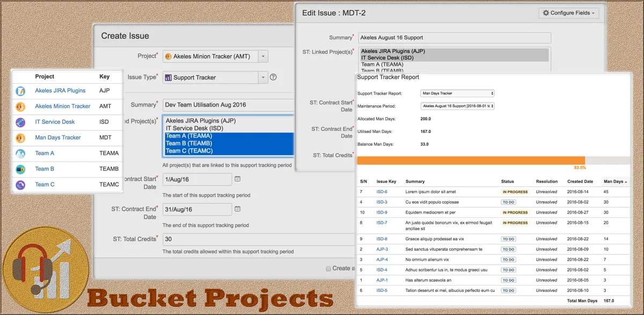The height and width of the screenshot is (315, 644).
Task: Click the Akeles JIRA Plugins project avatar icon
Action: pyautogui.click(x=21, y=91)
